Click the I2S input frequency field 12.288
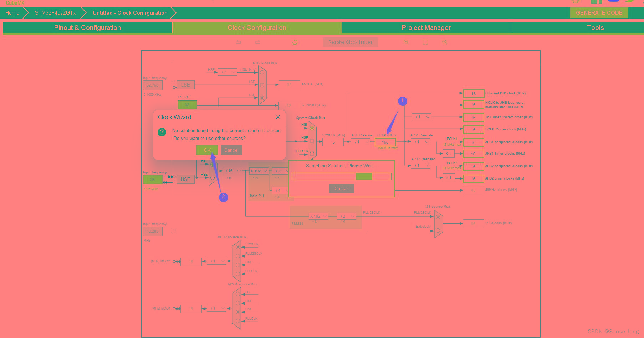644x338 pixels. click(153, 231)
